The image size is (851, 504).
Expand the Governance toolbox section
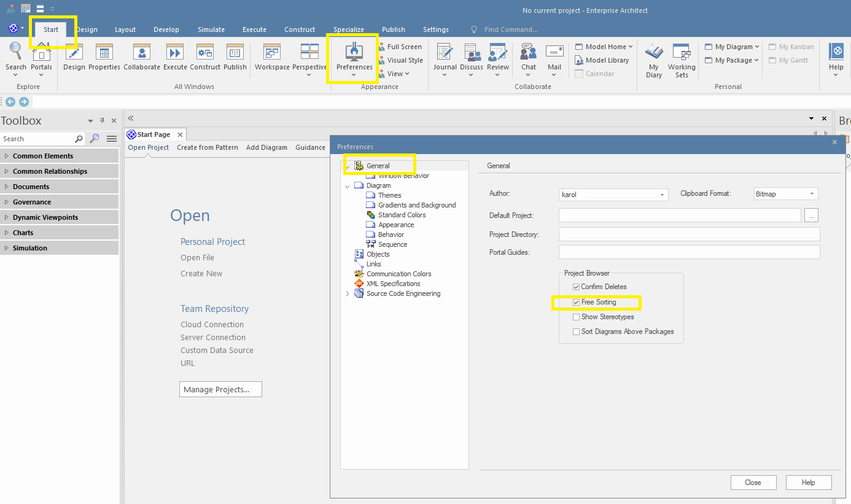coord(60,202)
